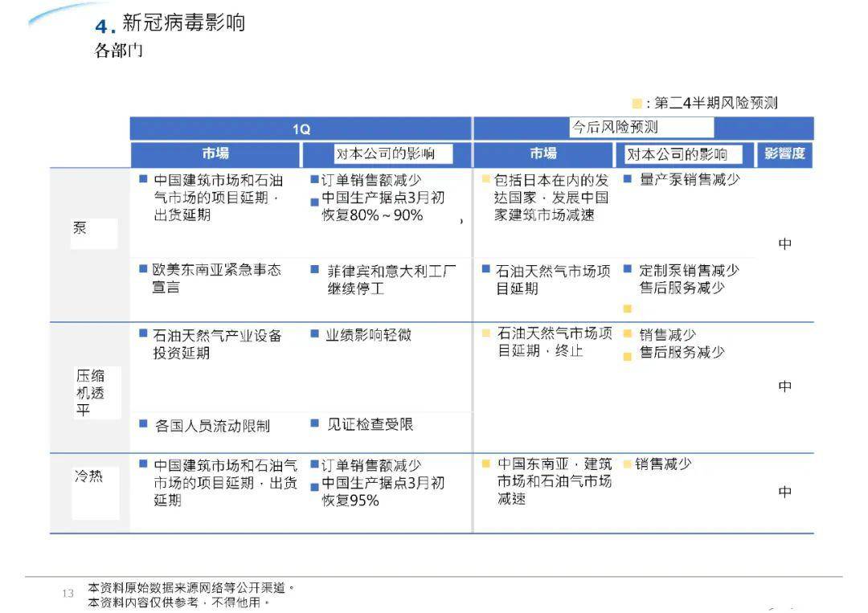Click yellow bullet beside 包括日本在内的发达国家
Image resolution: width=868 pixels, height=613 pixels.
click(x=486, y=178)
